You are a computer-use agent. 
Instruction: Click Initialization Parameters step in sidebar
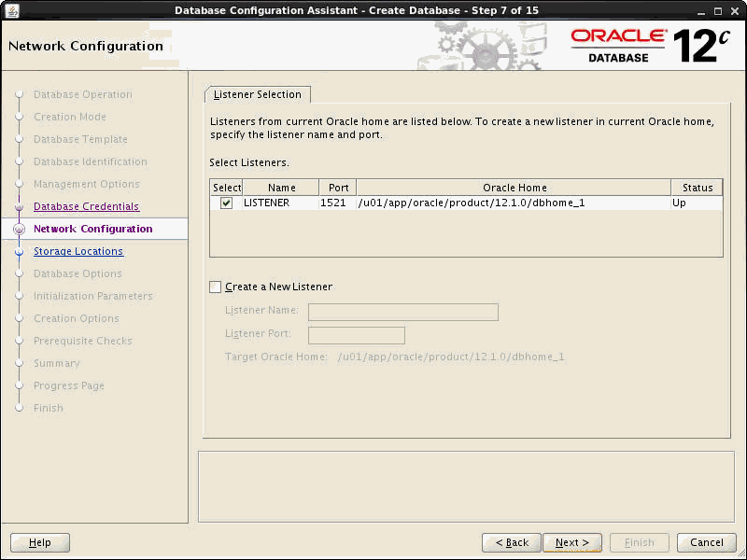pos(93,296)
